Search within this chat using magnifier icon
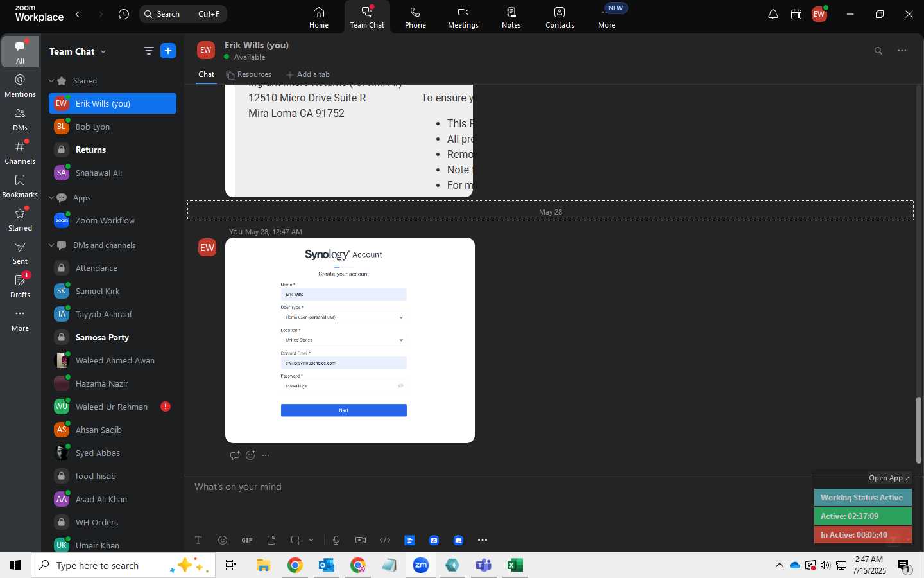 [878, 51]
